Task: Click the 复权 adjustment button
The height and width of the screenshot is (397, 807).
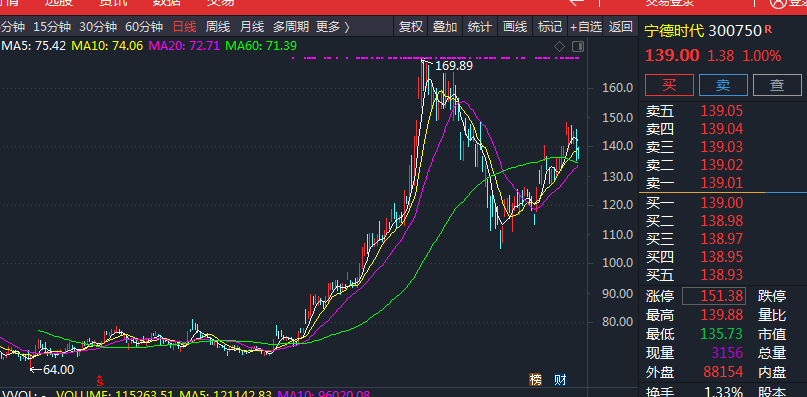Action: point(411,27)
